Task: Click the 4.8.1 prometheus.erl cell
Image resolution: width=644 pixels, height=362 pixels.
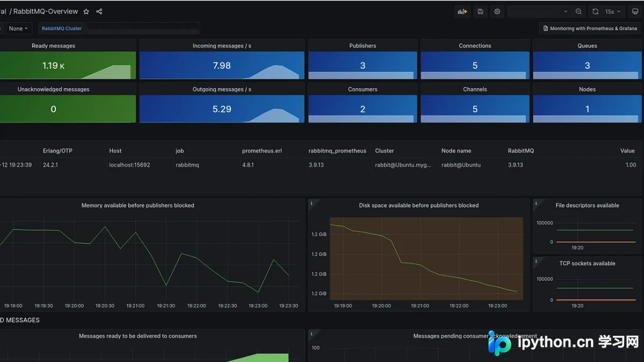Action: 249,165
